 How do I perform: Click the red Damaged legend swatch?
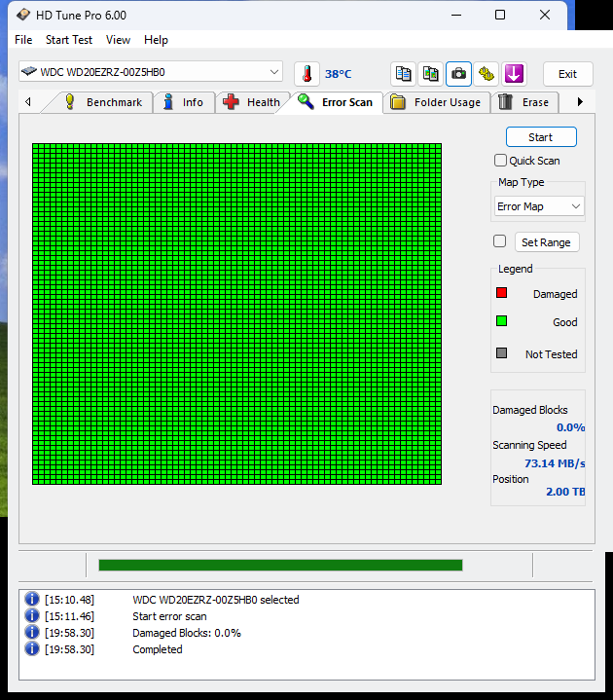[x=502, y=293]
